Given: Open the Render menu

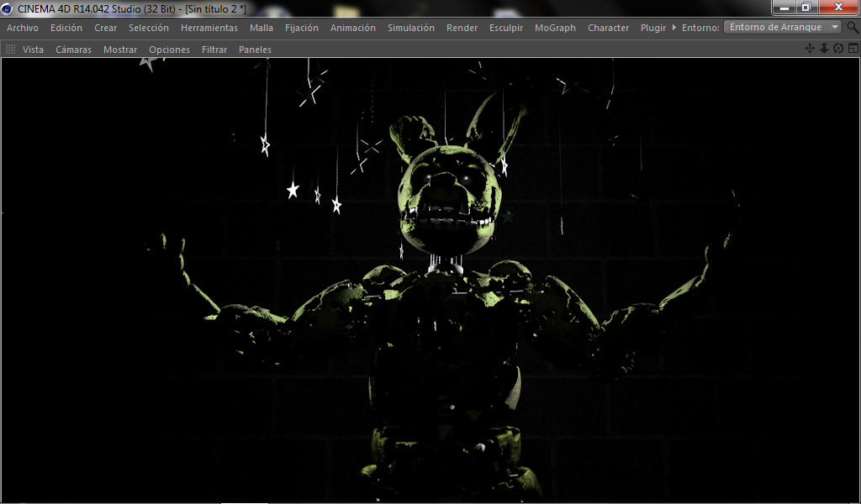Looking at the screenshot, I should pyautogui.click(x=462, y=28).
